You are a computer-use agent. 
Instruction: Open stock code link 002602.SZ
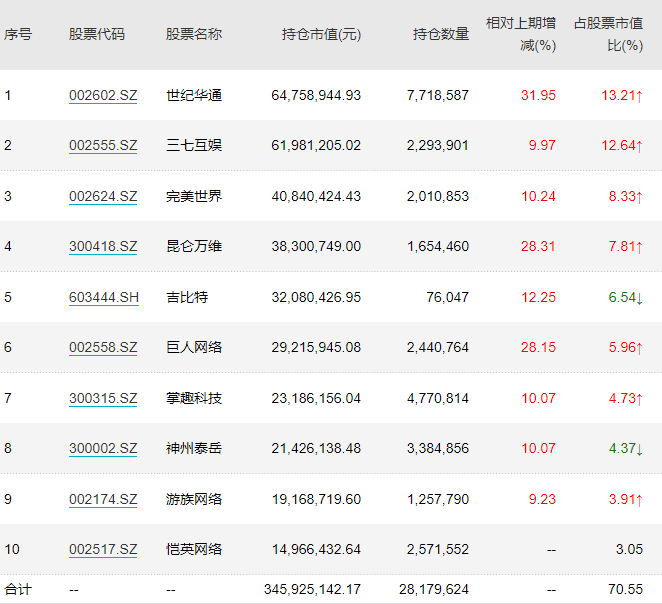pyautogui.click(x=103, y=96)
